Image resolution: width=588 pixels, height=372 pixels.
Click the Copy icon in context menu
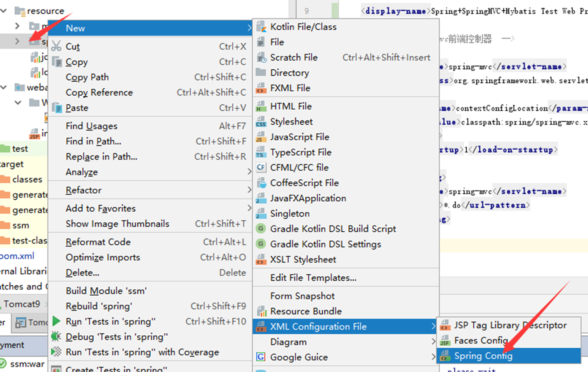[57, 62]
